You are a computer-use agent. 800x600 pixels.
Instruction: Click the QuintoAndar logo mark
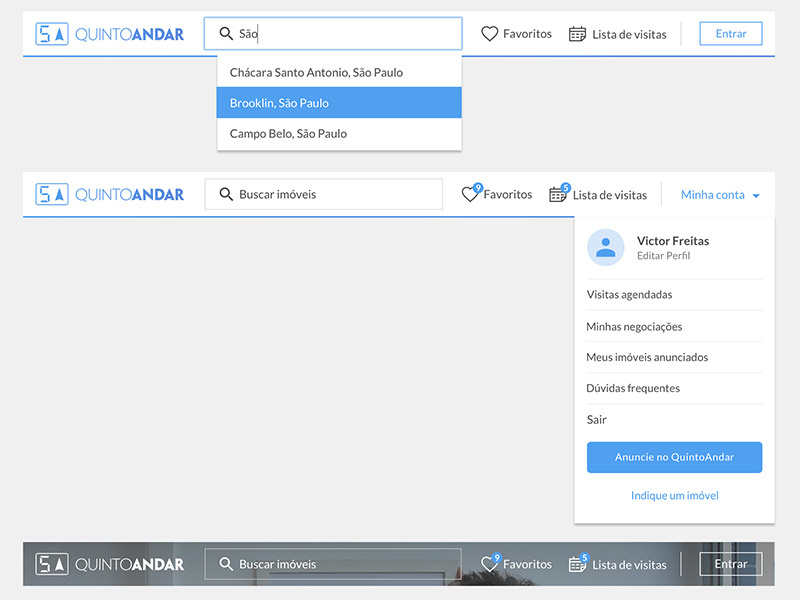click(x=51, y=33)
